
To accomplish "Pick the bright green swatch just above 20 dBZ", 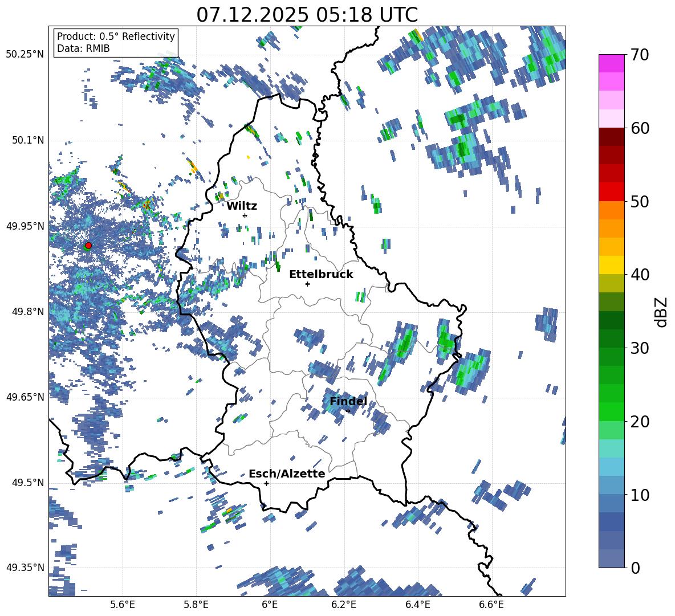I will [x=612, y=411].
